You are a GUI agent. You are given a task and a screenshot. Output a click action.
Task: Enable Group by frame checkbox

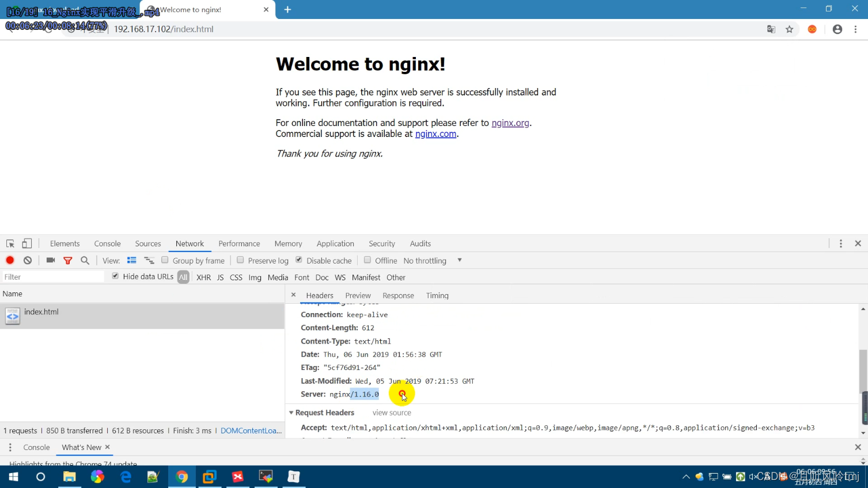tap(165, 260)
